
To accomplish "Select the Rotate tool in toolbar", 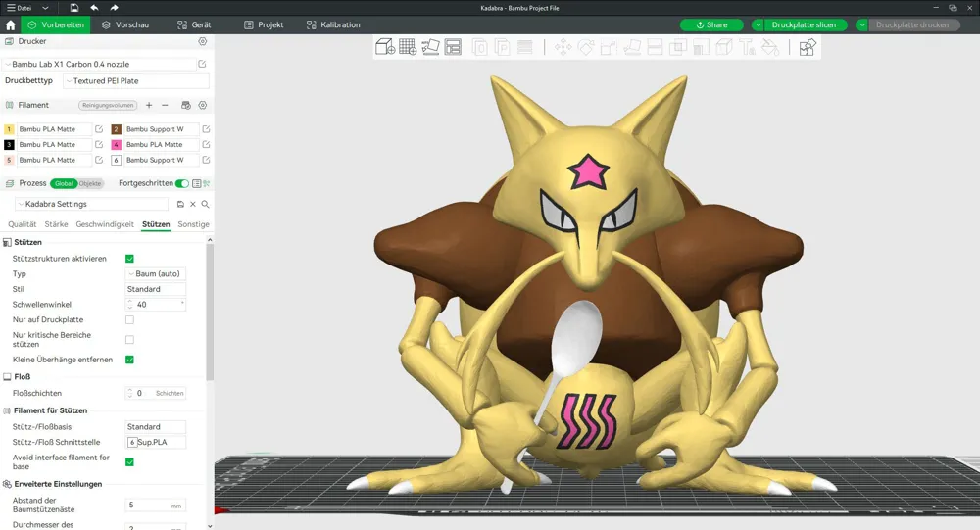I will click(586, 47).
